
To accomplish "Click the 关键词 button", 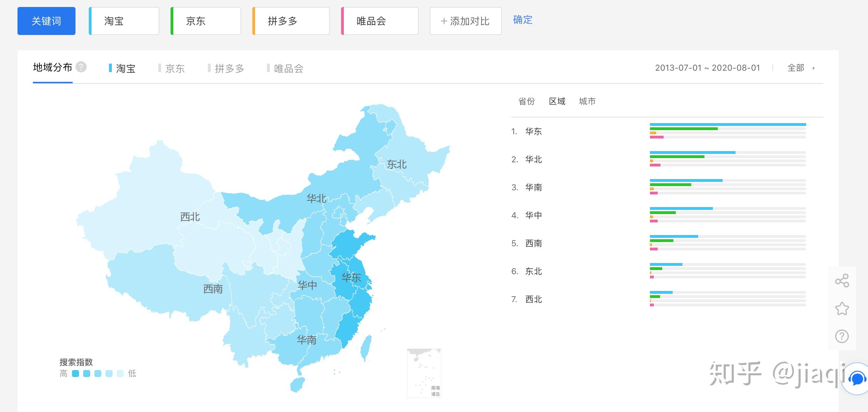I will point(46,21).
